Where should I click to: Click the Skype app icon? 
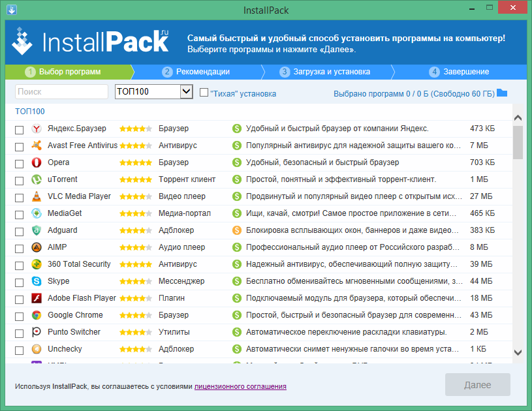pos(37,281)
